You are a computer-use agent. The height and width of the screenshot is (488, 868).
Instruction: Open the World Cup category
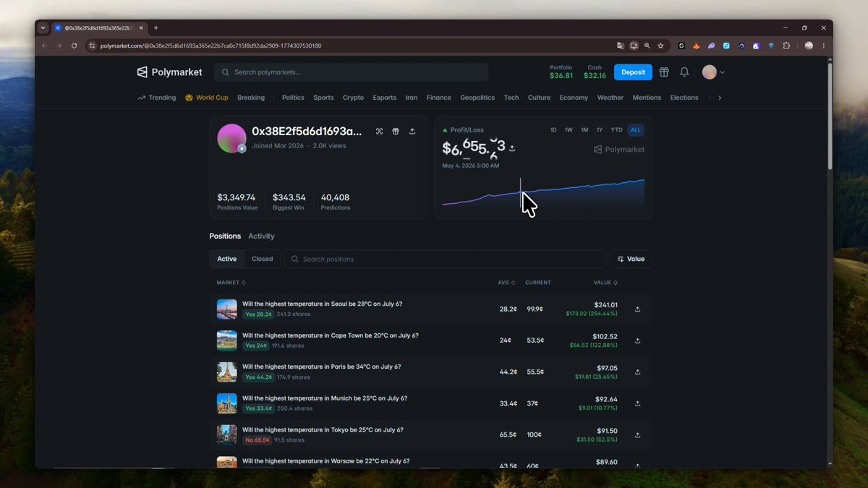point(206,98)
